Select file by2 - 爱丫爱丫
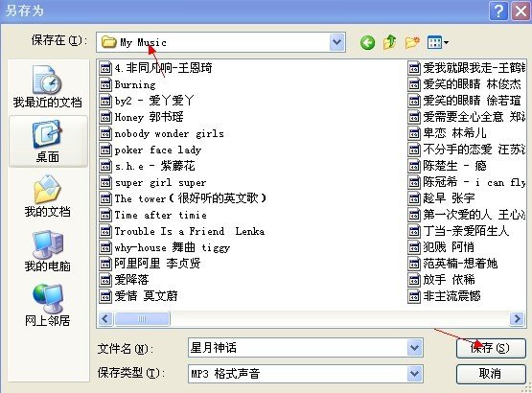Image resolution: width=532 pixels, height=393 pixels. (x=147, y=101)
